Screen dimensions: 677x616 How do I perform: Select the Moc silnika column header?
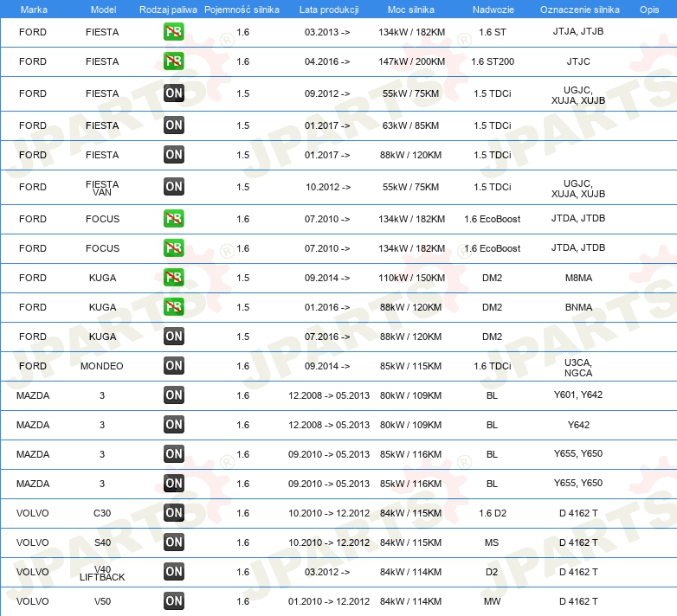click(411, 9)
